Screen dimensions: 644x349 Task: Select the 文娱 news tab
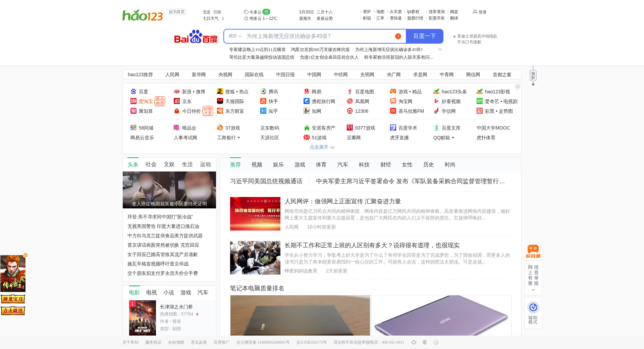pos(169,164)
